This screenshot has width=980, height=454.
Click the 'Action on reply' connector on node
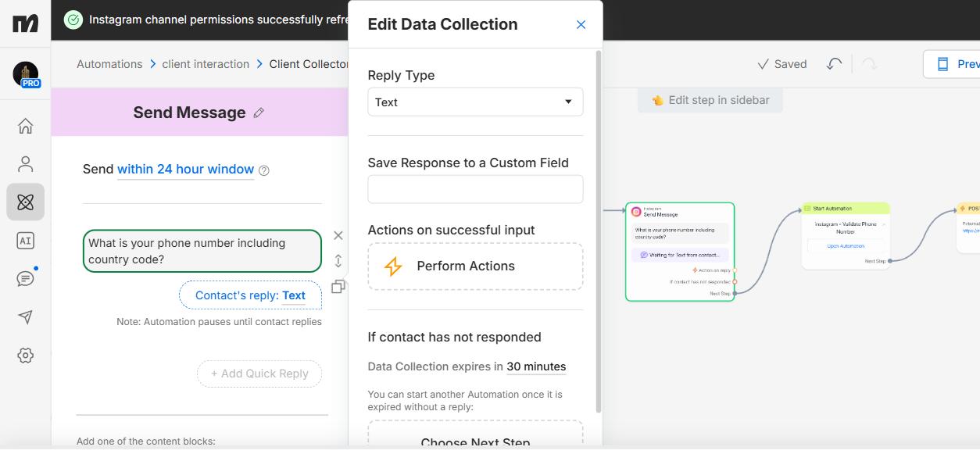(x=735, y=270)
